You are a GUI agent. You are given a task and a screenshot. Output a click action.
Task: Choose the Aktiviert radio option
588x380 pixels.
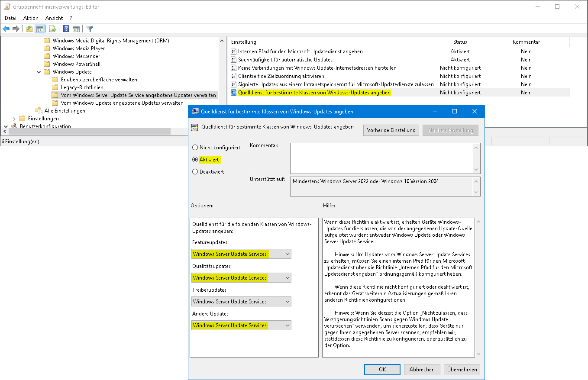tap(195, 160)
